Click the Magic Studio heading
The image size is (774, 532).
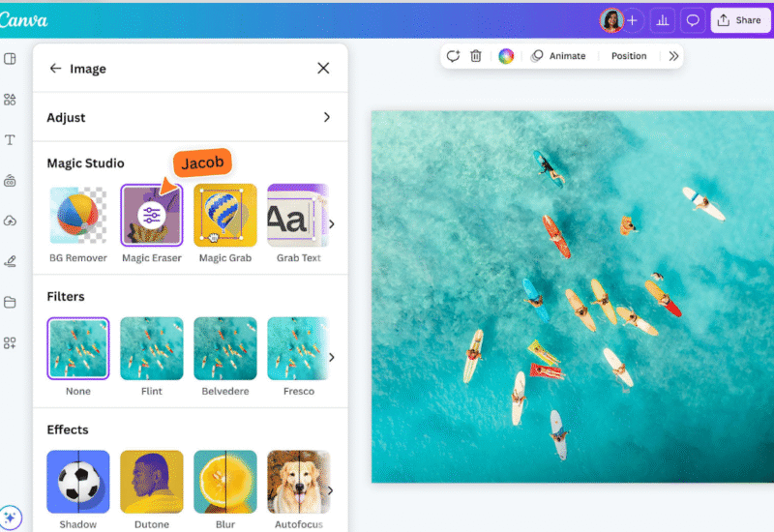click(x=85, y=163)
